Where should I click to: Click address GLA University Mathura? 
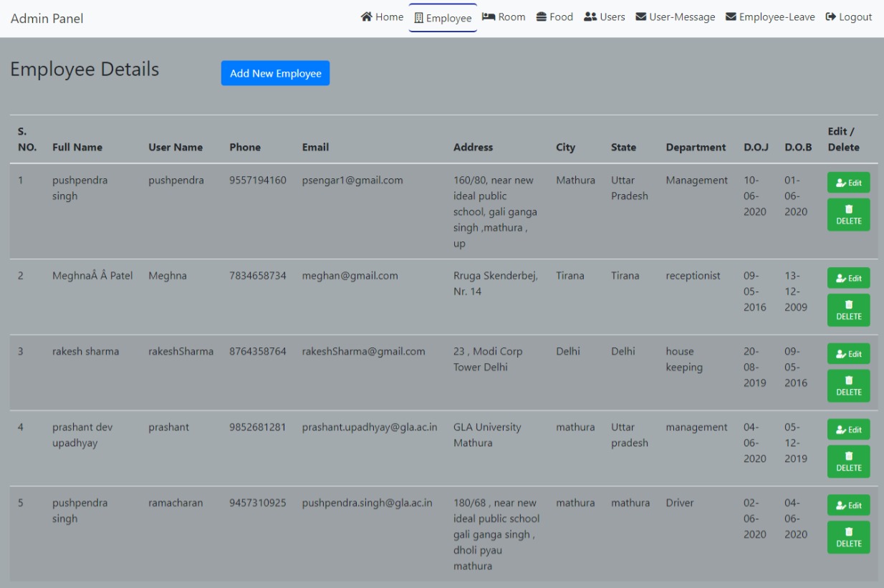[x=487, y=435]
